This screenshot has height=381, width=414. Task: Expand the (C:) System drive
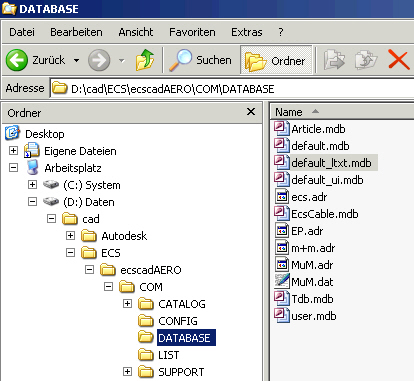tap(32, 184)
